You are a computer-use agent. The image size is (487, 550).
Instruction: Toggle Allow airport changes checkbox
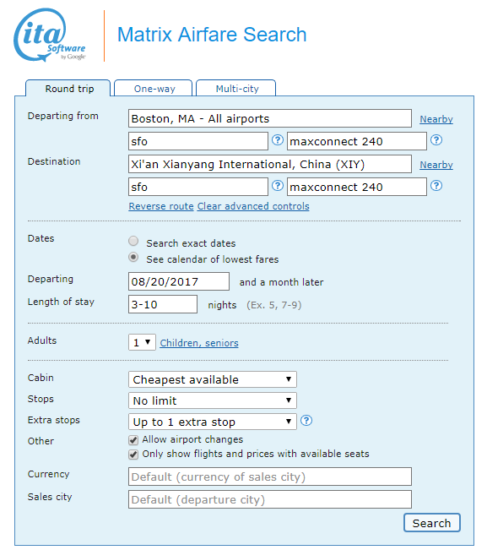tap(133, 440)
